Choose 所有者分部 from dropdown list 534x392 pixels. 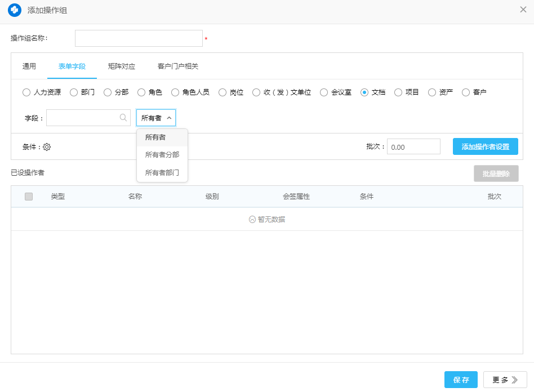click(162, 155)
